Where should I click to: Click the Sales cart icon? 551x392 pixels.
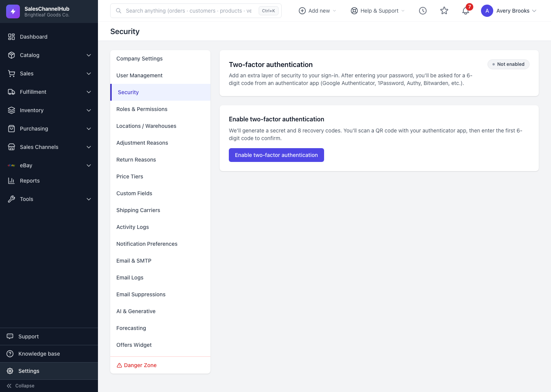11,73
